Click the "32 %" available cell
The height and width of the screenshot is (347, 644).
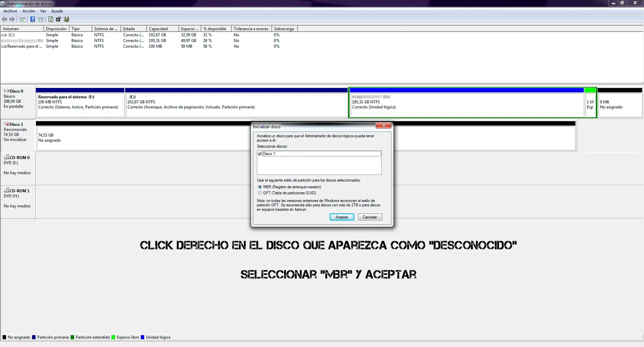click(207, 35)
